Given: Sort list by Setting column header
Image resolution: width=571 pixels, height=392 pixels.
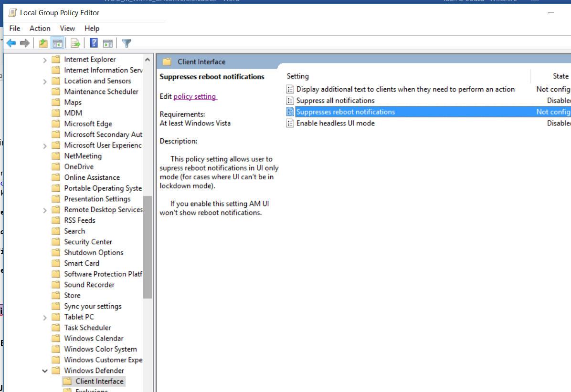Looking at the screenshot, I should 298,76.
